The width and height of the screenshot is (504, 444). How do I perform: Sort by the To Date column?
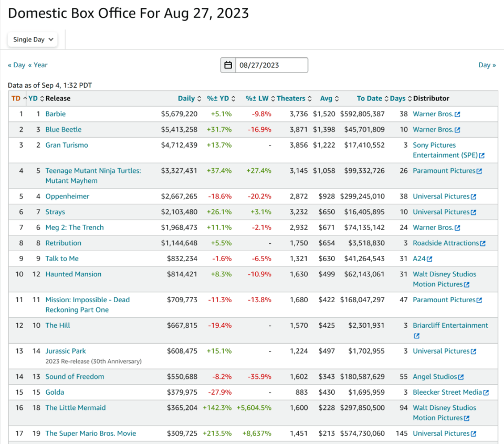[369, 98]
